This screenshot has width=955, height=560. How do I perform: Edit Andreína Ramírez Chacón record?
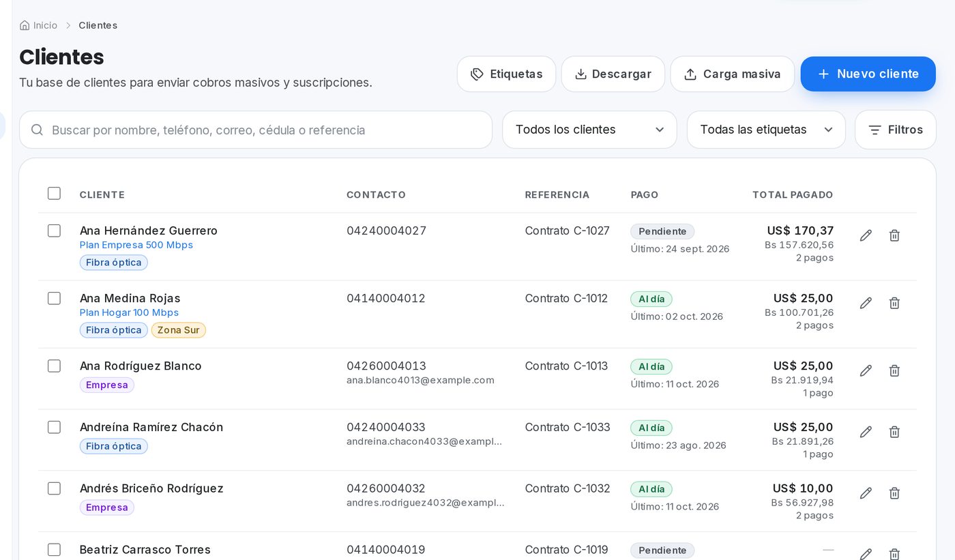click(x=866, y=432)
